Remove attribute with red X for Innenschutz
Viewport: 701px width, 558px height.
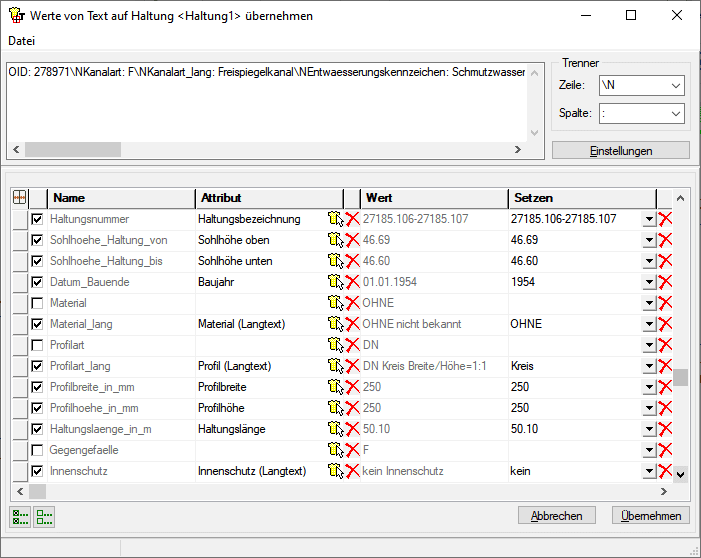pyautogui.click(x=353, y=471)
